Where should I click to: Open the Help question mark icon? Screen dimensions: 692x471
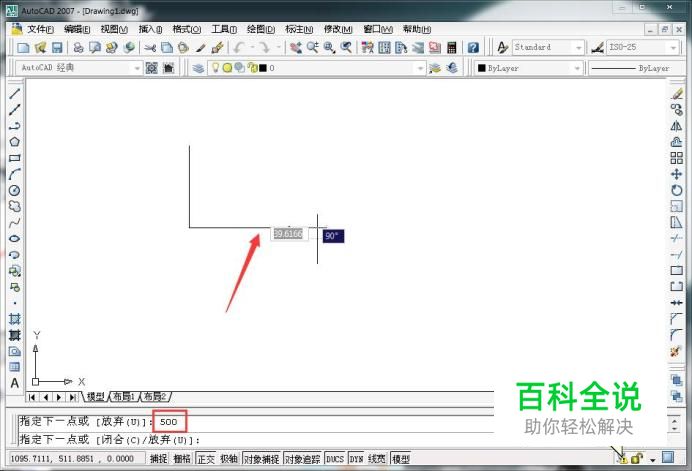click(473, 47)
